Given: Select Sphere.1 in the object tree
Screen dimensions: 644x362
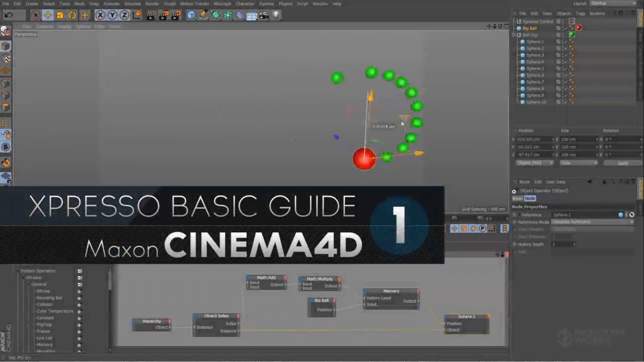Looking at the screenshot, I should point(535,42).
